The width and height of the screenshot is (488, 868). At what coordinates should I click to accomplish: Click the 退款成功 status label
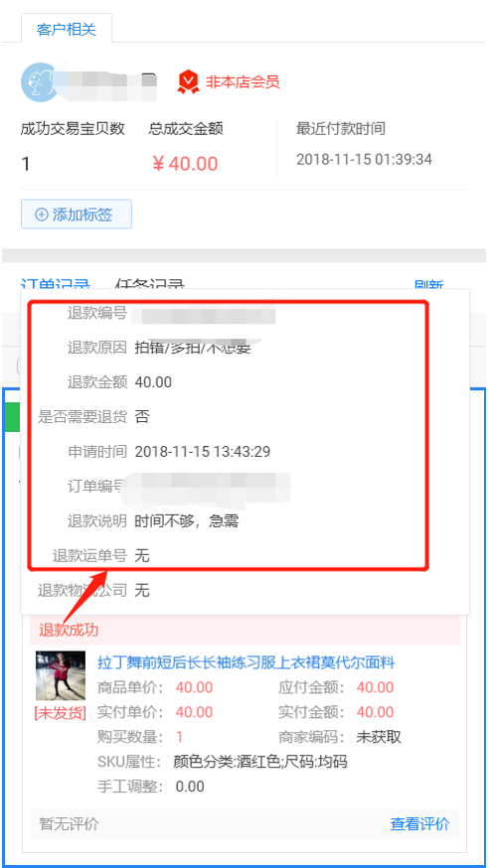[x=69, y=630]
